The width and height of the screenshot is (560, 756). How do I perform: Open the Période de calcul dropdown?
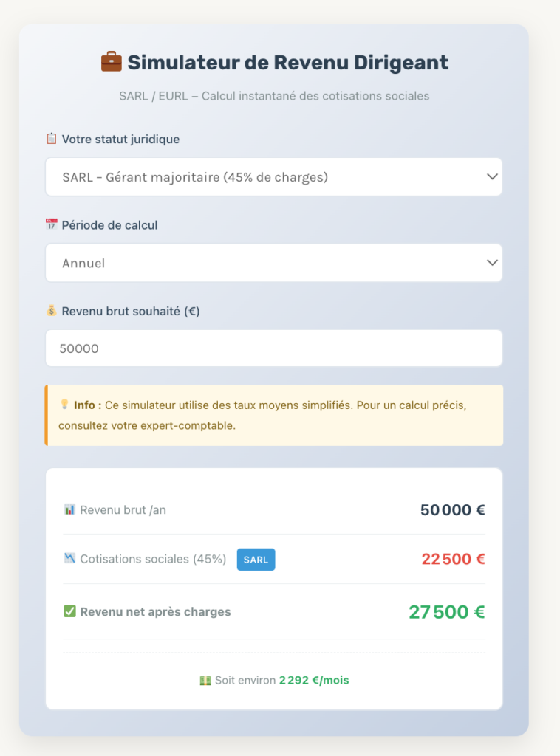(x=273, y=263)
